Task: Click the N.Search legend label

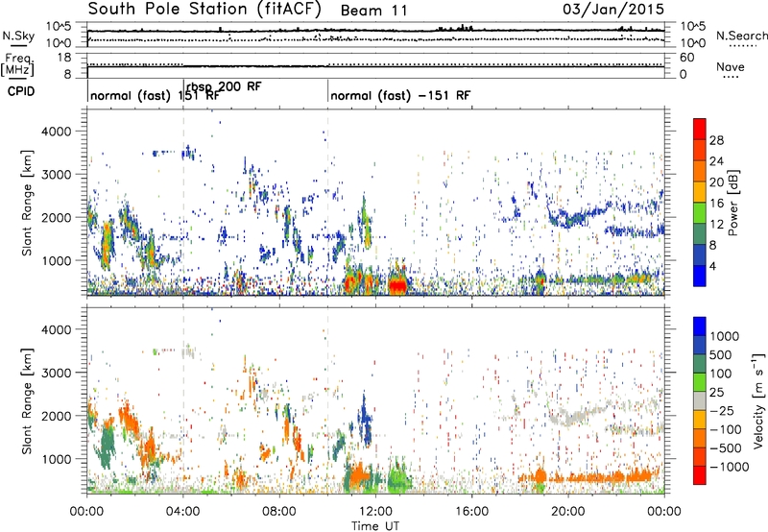Action: tap(741, 36)
